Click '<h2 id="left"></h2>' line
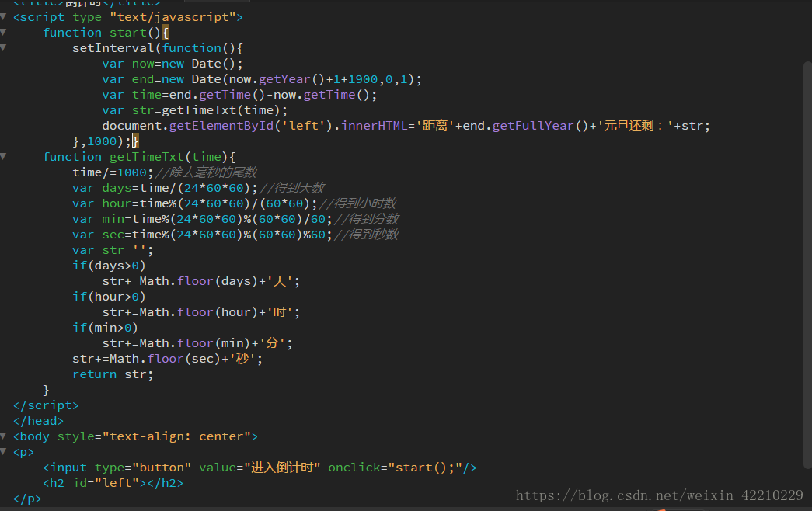This screenshot has width=812, height=511. pyautogui.click(x=113, y=483)
